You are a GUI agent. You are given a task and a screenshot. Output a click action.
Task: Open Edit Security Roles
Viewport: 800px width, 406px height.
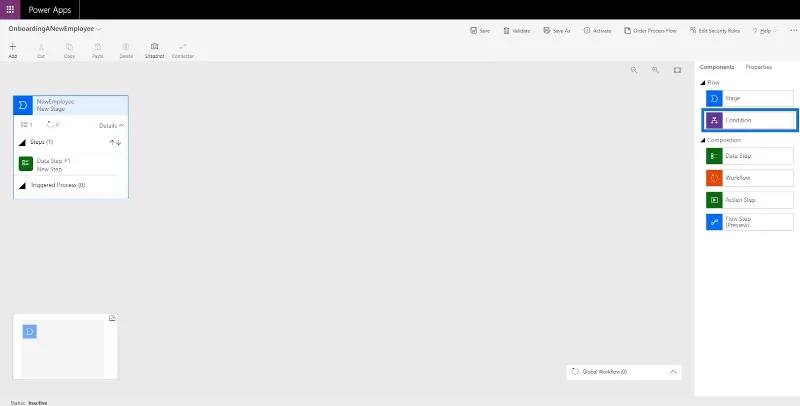pyautogui.click(x=714, y=31)
